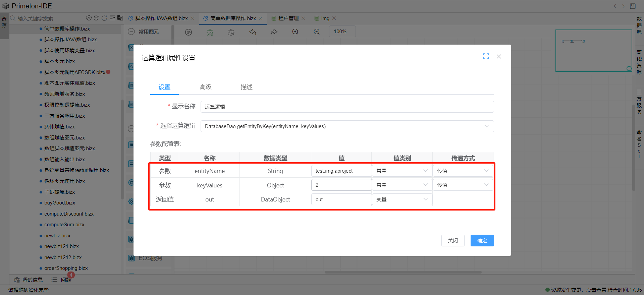Viewport: 644px width, 295px height.
Task: Click the 显示名称 input field
Action: [347, 107]
